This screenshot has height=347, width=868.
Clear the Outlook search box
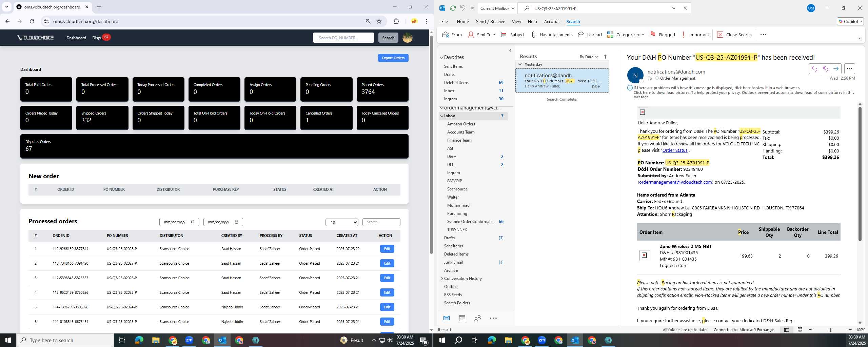click(x=685, y=8)
